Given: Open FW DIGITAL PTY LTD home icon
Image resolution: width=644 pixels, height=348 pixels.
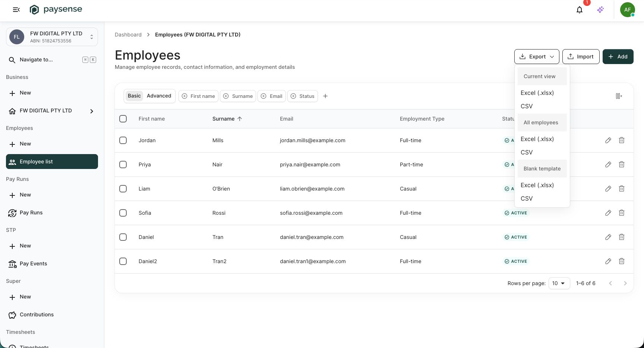Looking at the screenshot, I should [x=12, y=111].
